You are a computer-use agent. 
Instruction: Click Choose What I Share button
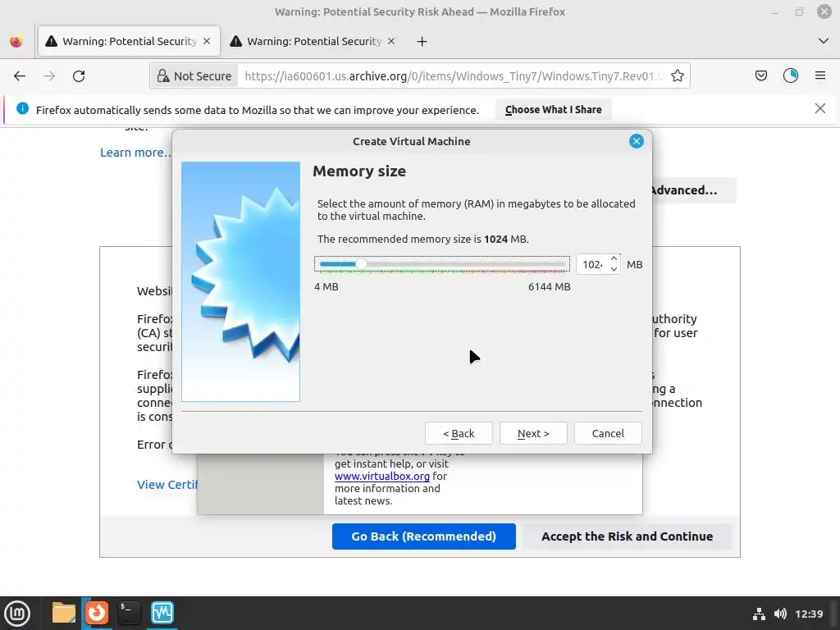click(554, 110)
